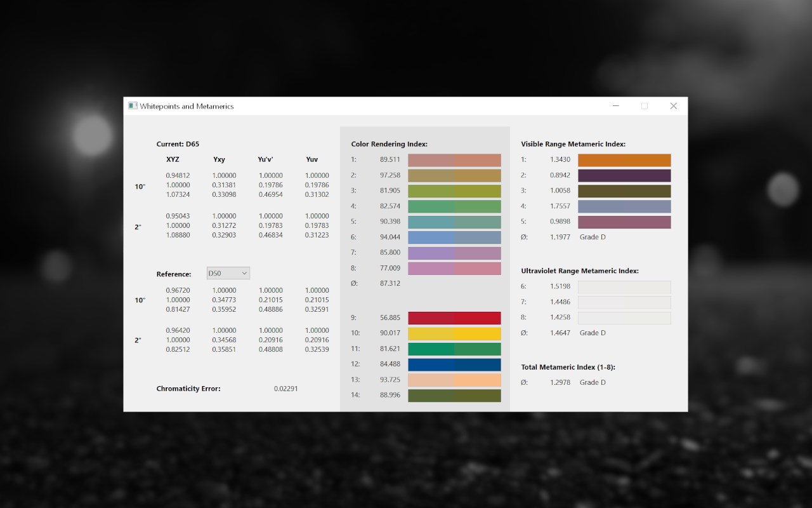Select the orange visible metameric swatch 1

pyautogui.click(x=624, y=160)
